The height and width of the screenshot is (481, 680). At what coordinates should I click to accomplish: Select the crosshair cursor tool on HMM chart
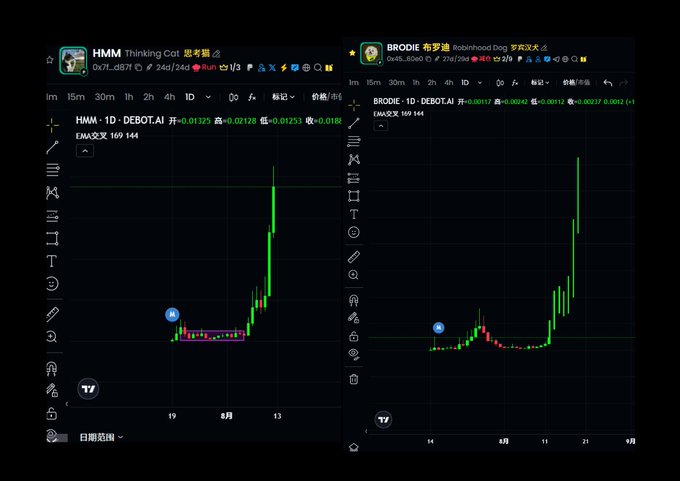click(52, 125)
